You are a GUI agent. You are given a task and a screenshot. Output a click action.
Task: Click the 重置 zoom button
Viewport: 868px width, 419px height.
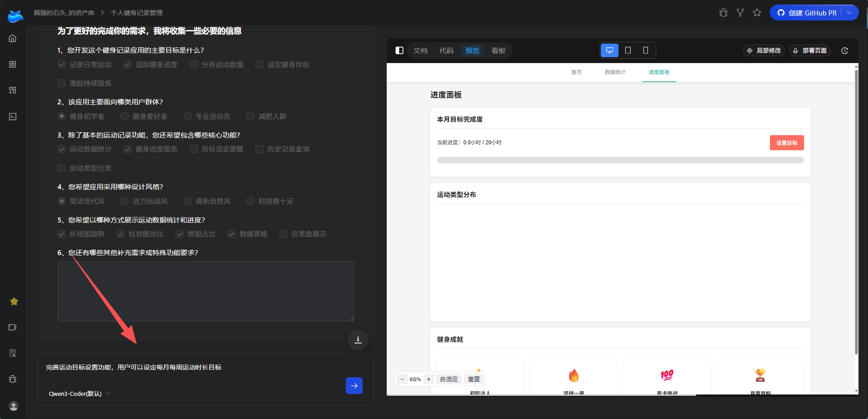pos(474,379)
